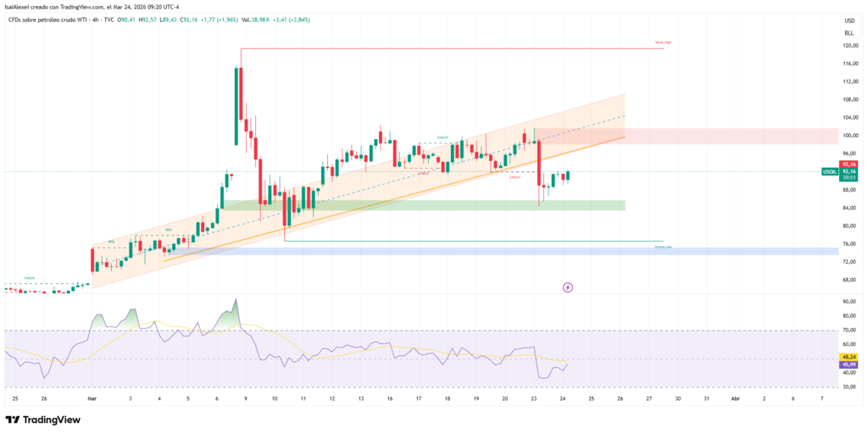Viewport: 868px width, 434px height.
Task: Click the yellow 48,24 RSI average label
Action: [849, 357]
